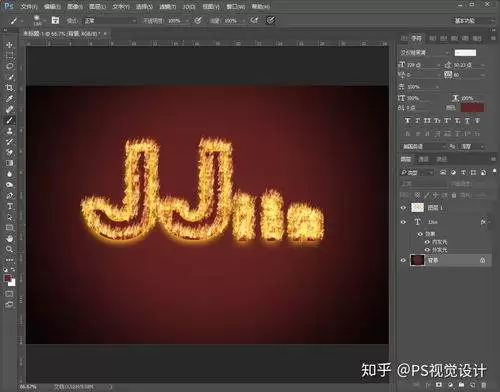Open the layer filter type dropdown

(417, 172)
